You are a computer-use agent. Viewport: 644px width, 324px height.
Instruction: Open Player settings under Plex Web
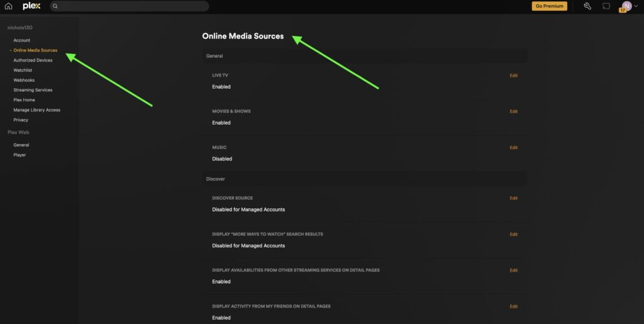[19, 155]
